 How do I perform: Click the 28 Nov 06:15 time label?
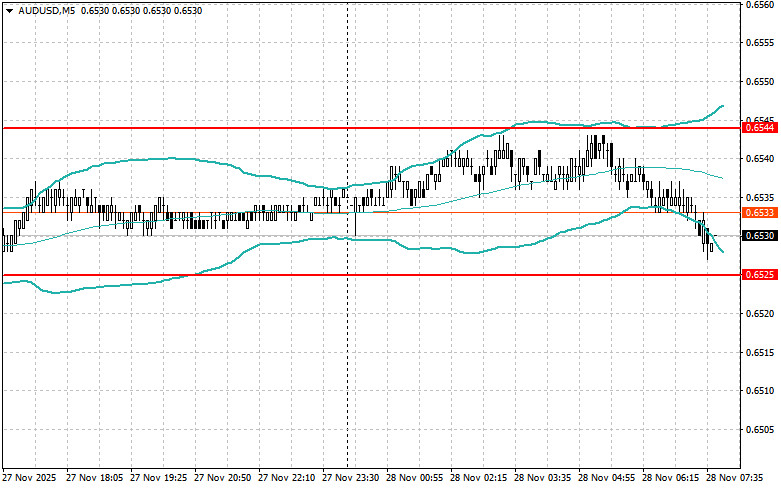pos(670,478)
